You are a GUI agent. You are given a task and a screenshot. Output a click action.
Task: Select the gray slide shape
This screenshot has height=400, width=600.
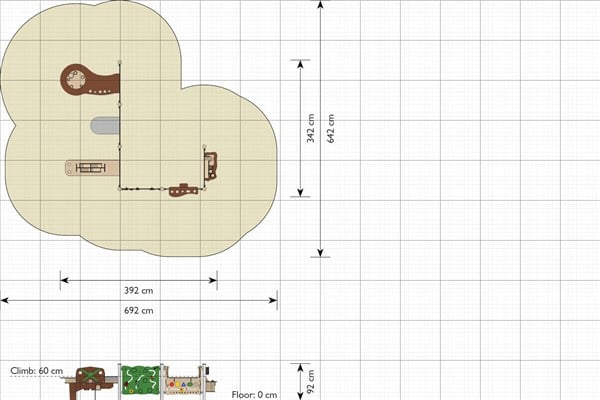(x=105, y=126)
